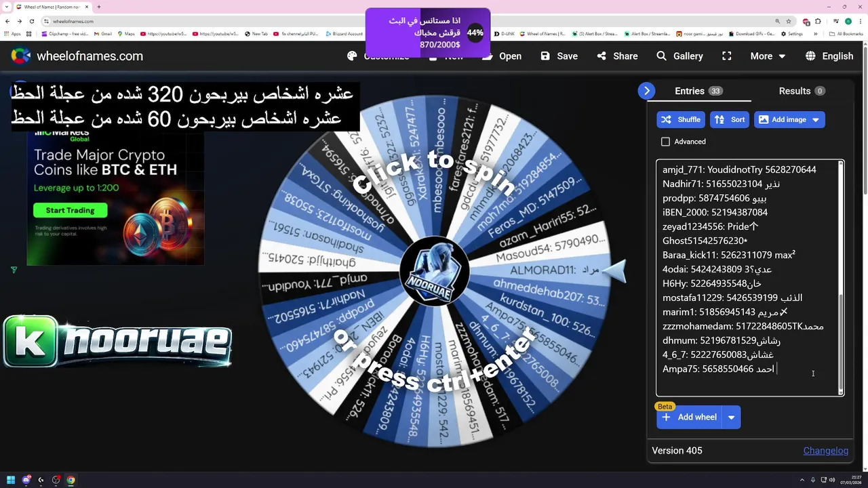Open the Gallery search icon
This screenshot has width=868, height=488.
tap(662, 56)
